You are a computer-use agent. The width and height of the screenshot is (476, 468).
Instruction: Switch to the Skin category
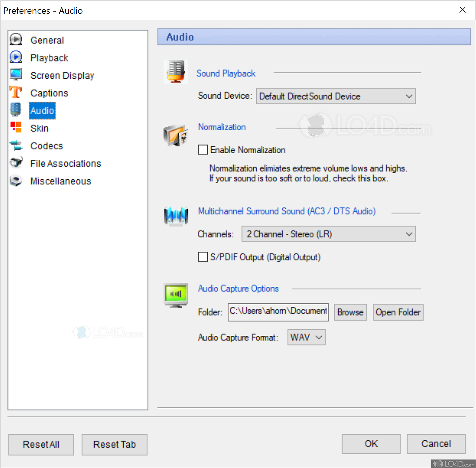click(x=39, y=128)
